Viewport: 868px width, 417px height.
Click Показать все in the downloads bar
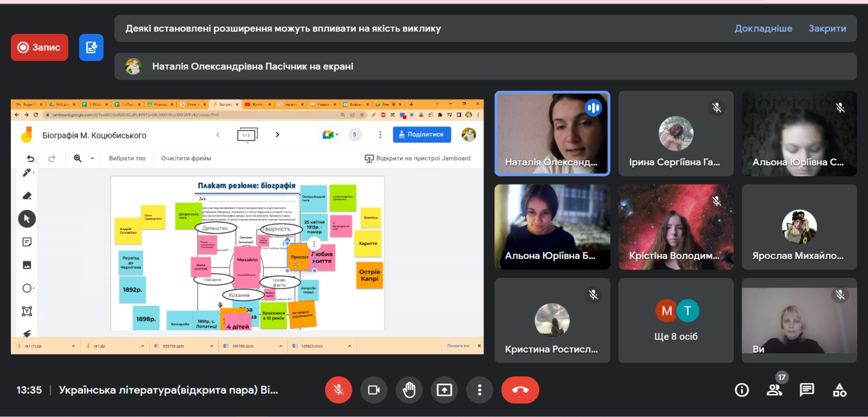pyautogui.click(x=458, y=346)
